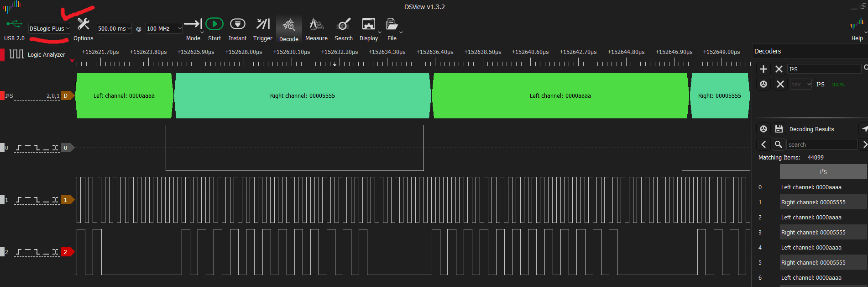Click the I²S decoder name input field
Viewport: 868px width, 287px height.
[x=824, y=69]
